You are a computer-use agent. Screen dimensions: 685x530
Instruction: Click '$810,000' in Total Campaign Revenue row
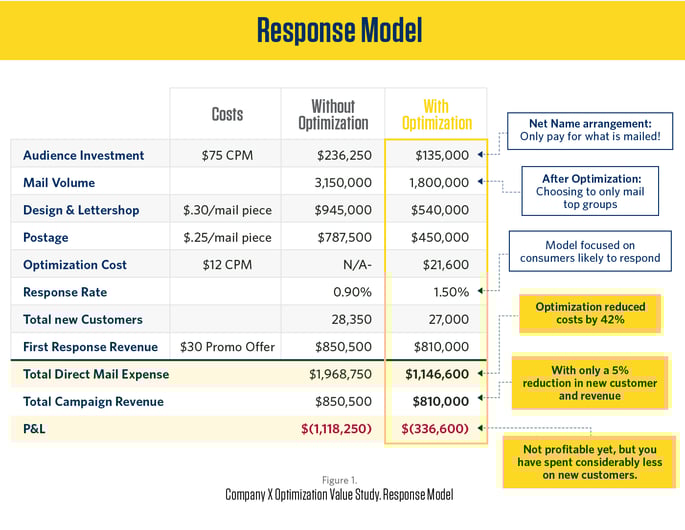pyautogui.click(x=441, y=402)
